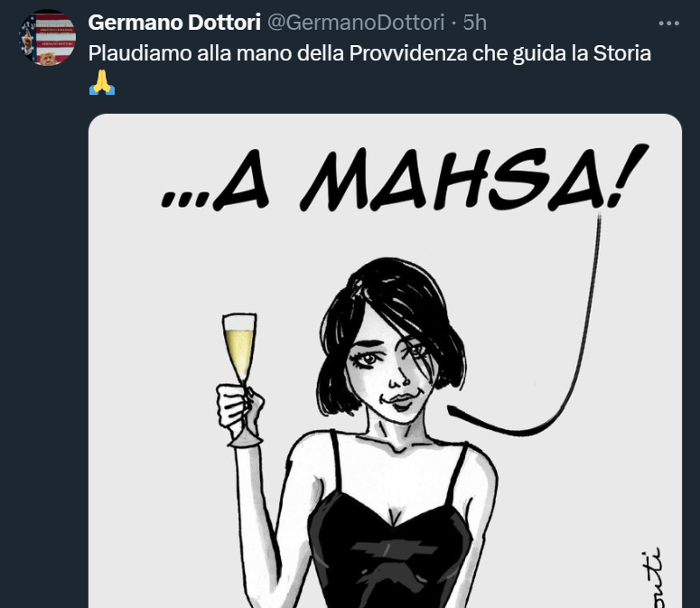Image resolution: width=700 pixels, height=608 pixels.
Task: Open the three-dot more options menu
Action: (668, 23)
